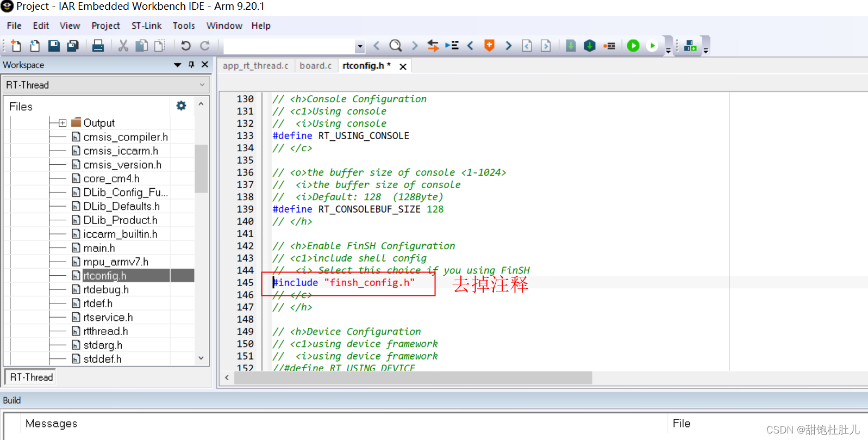This screenshot has width=868, height=440.
Task: Click the Open file toolbar icon
Action: pyautogui.click(x=35, y=46)
